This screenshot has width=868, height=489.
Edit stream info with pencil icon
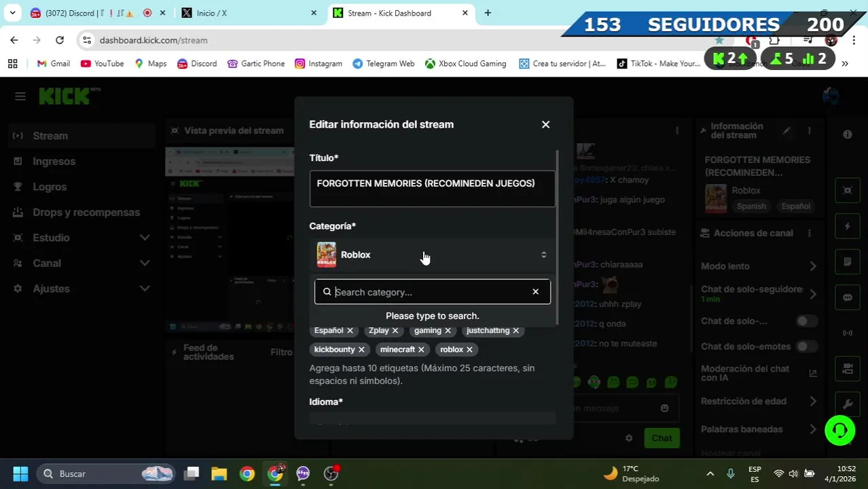click(x=786, y=130)
